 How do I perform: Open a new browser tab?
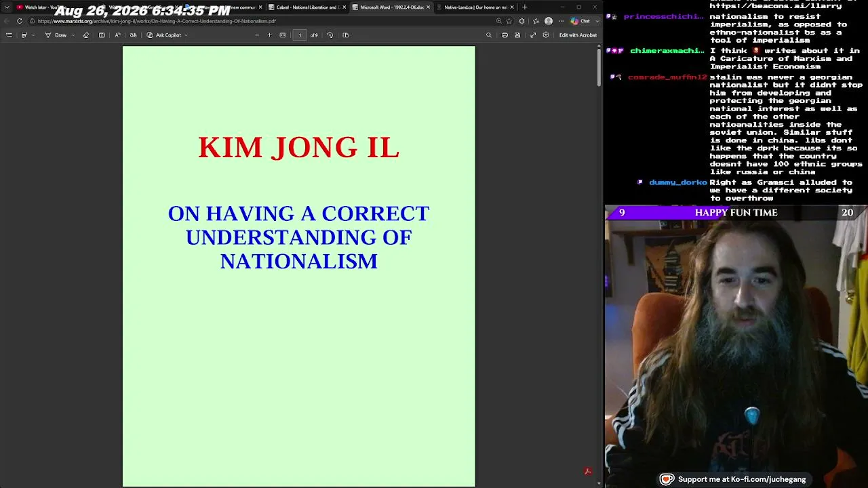[524, 7]
